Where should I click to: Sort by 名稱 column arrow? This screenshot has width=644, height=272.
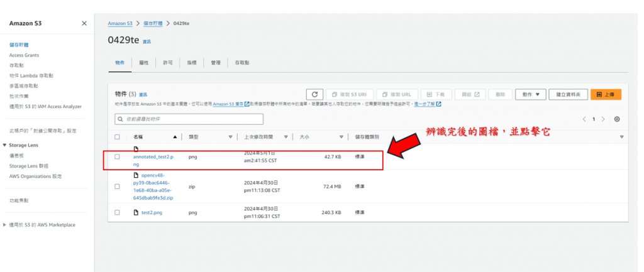coord(175,137)
